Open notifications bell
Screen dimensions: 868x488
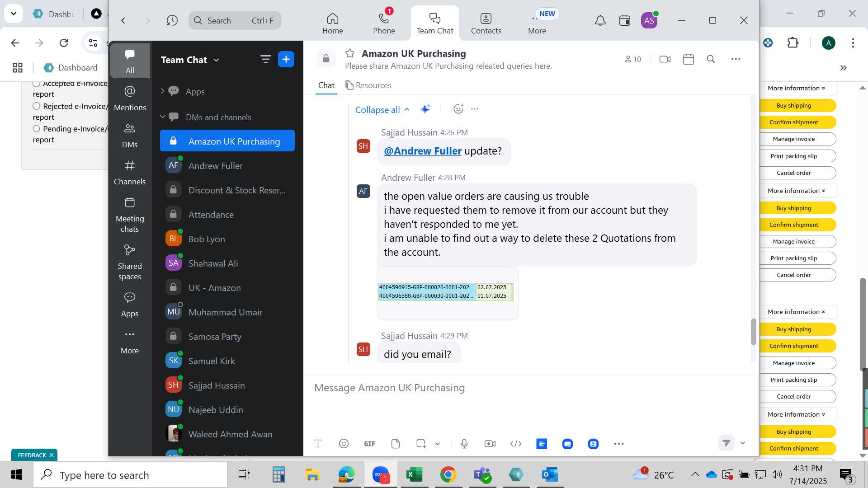tap(600, 20)
